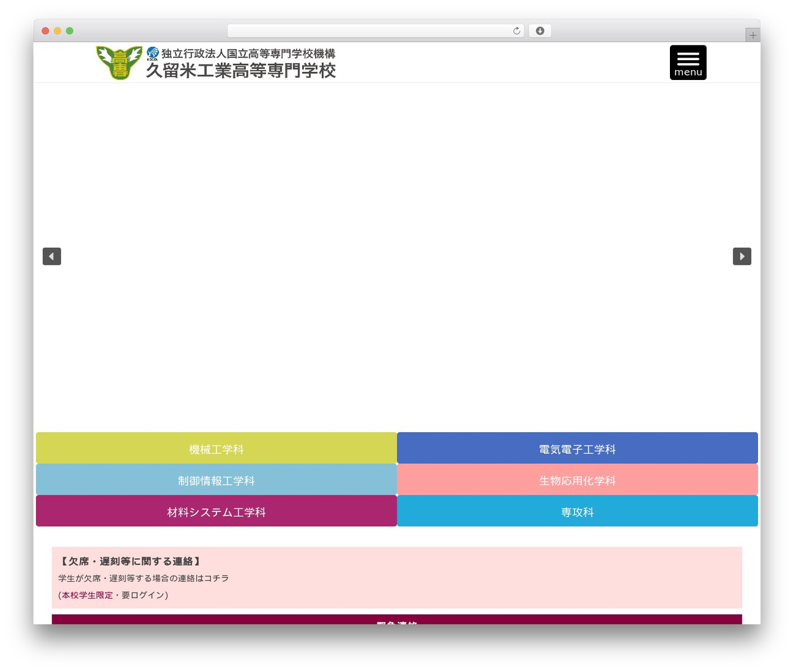Click the 久留米工業高等専門学校 site title
This screenshot has width=794, height=672.
click(241, 71)
